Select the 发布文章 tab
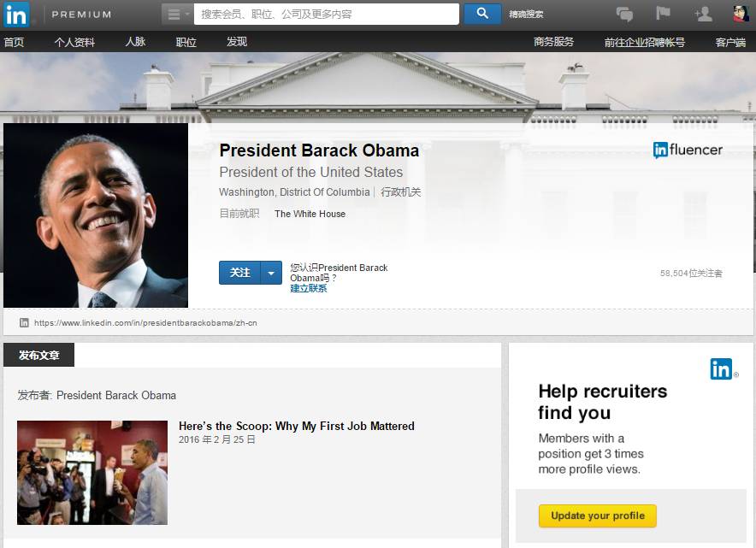 pos(39,355)
